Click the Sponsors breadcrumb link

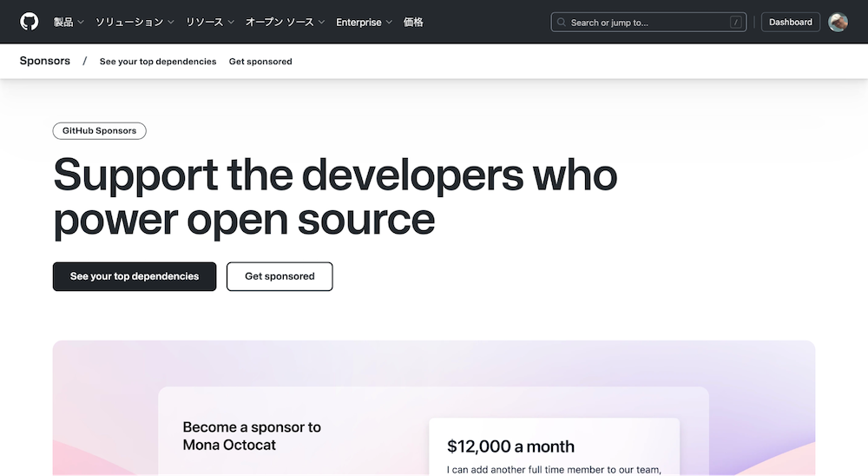[45, 61]
